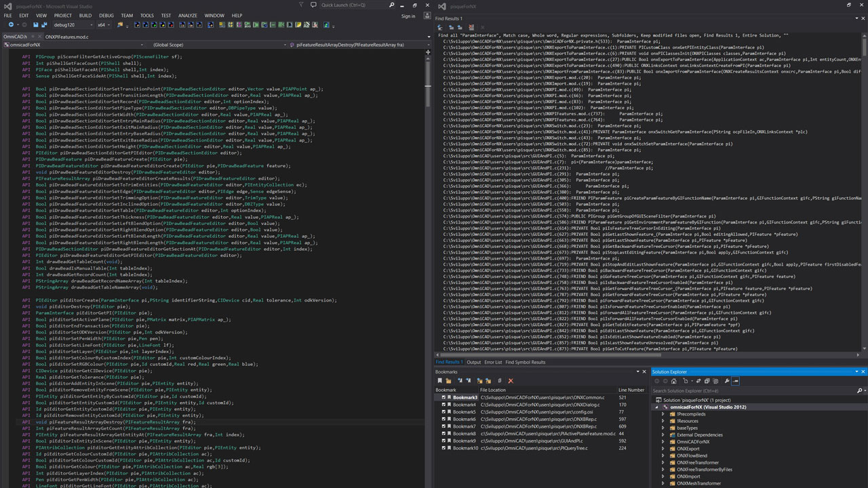Click Find Results go to location icon
The image size is (868, 488).
click(x=441, y=27)
